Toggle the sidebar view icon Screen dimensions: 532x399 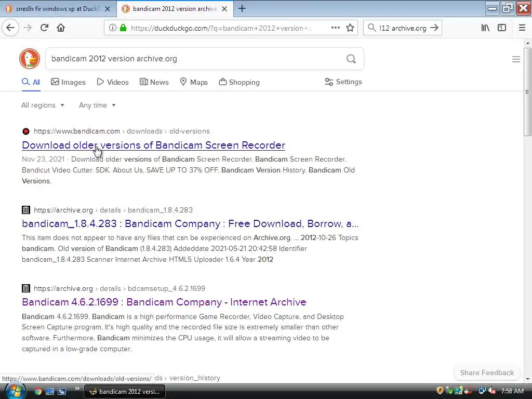coord(502,28)
